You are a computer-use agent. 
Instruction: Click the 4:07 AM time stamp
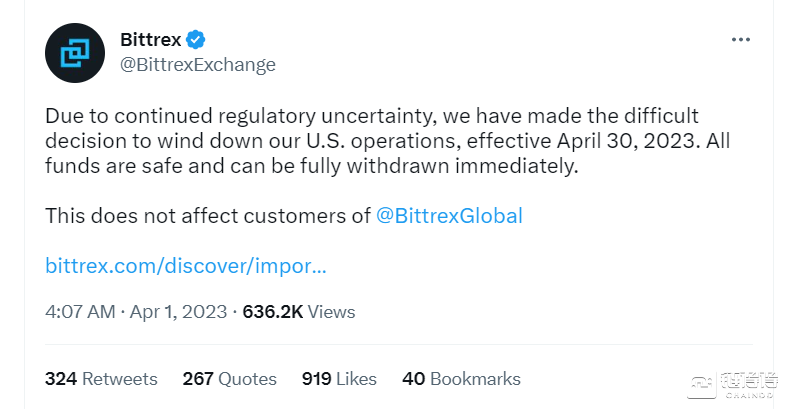coord(80,312)
